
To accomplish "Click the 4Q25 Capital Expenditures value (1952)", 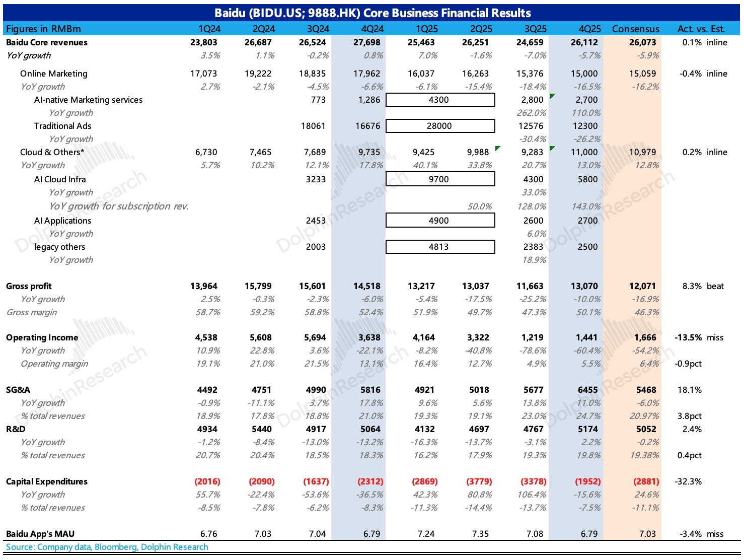I will tap(587, 481).
